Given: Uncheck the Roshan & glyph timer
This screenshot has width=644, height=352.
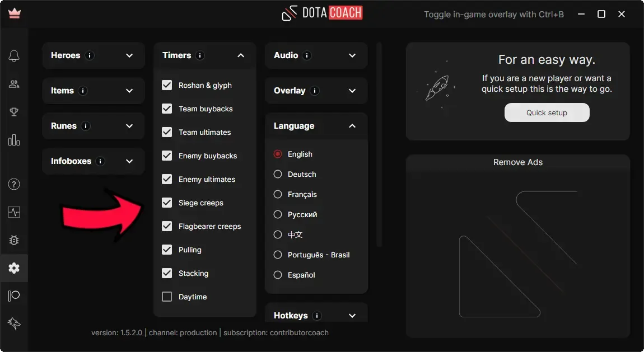Looking at the screenshot, I should [167, 85].
